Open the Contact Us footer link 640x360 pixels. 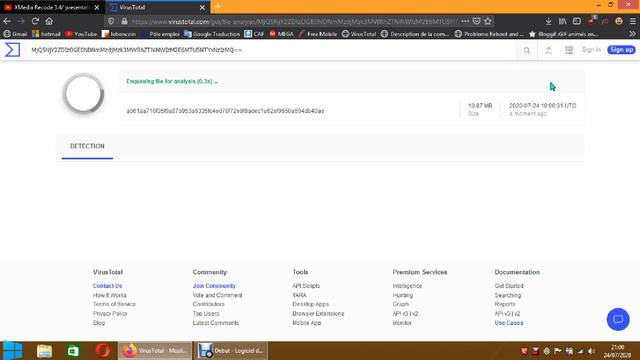click(x=107, y=286)
